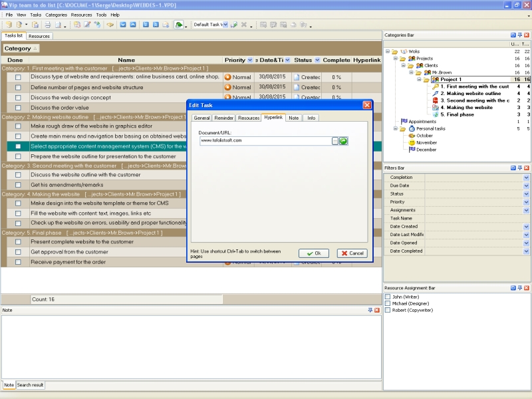This screenshot has width=532, height=399.
Task: Enable the Robert (Copywriter) resource checkbox
Action: (388, 310)
